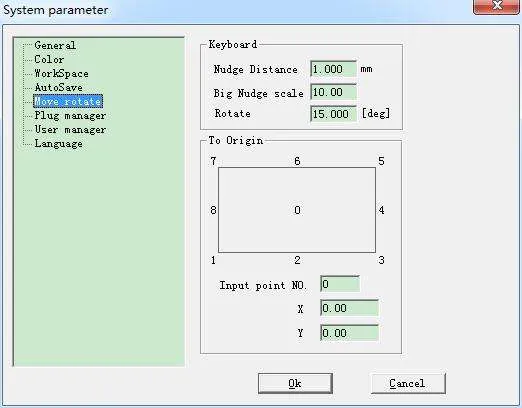Select the Move rotate tree item

(x=68, y=101)
